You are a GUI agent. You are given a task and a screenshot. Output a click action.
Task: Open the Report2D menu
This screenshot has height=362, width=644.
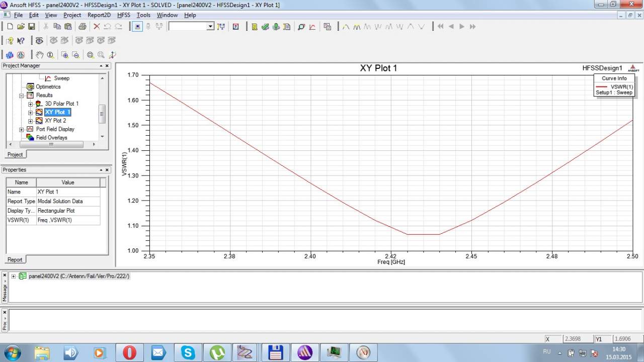(x=99, y=15)
